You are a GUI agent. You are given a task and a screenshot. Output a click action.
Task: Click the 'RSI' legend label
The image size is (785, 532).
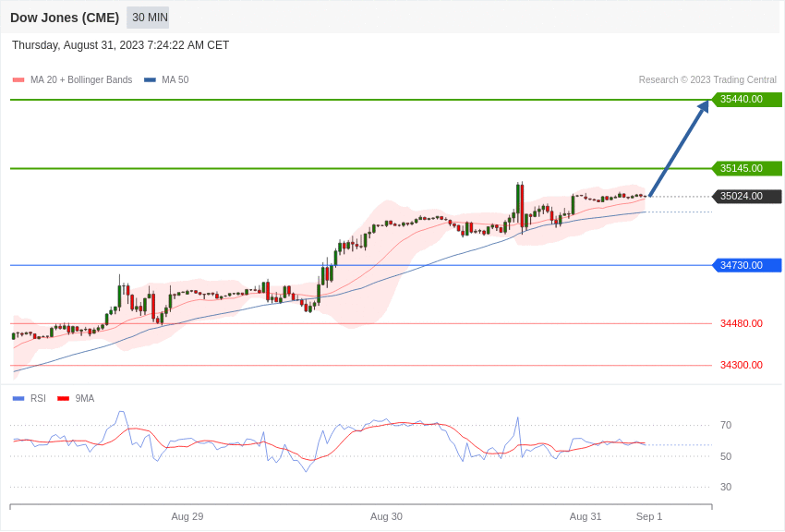pyautogui.click(x=38, y=398)
